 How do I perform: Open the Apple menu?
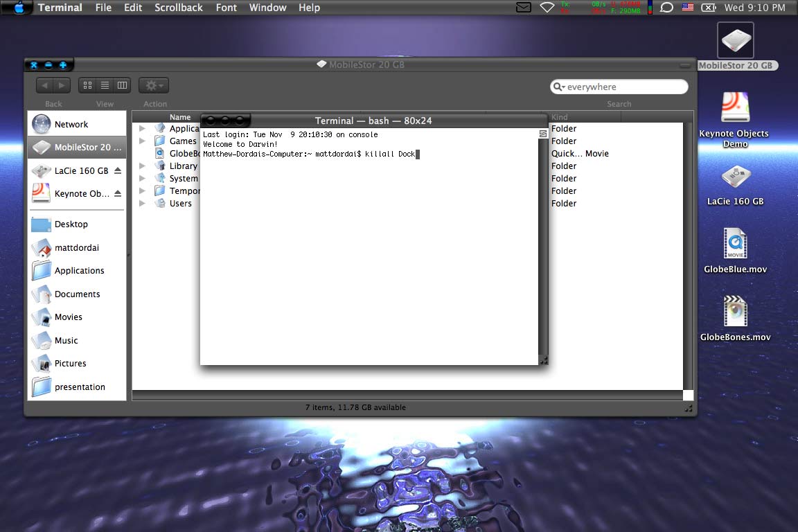click(19, 7)
